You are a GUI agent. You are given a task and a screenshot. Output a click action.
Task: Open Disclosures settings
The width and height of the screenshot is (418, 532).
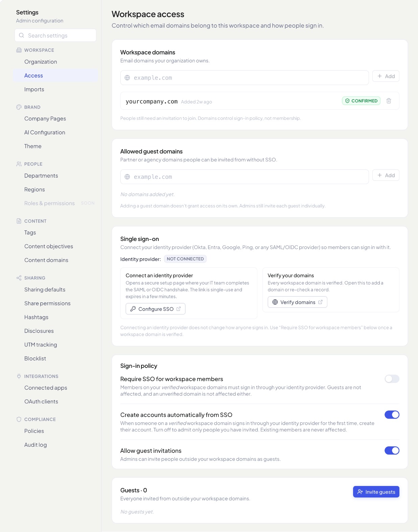[x=55, y=331]
